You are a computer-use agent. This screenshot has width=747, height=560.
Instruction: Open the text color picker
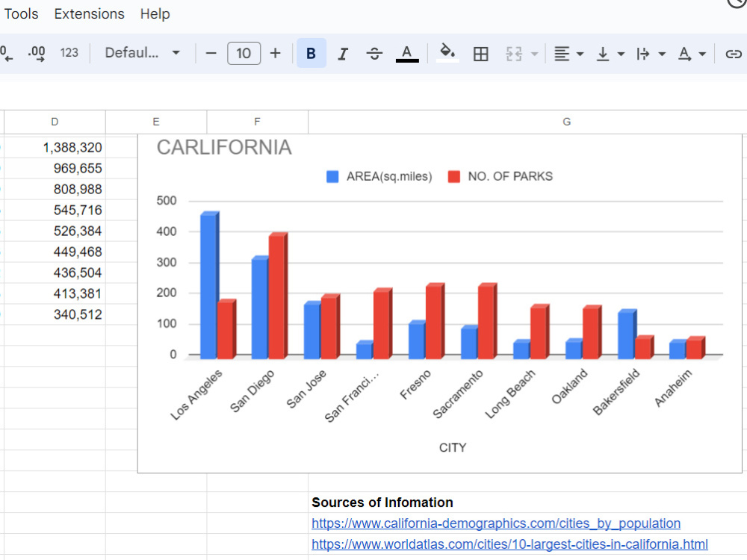(x=407, y=53)
